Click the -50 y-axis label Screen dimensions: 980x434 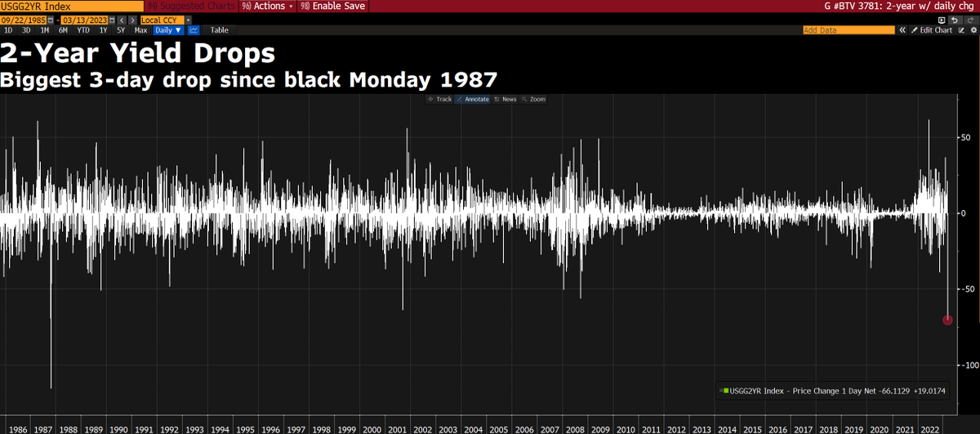click(966, 289)
